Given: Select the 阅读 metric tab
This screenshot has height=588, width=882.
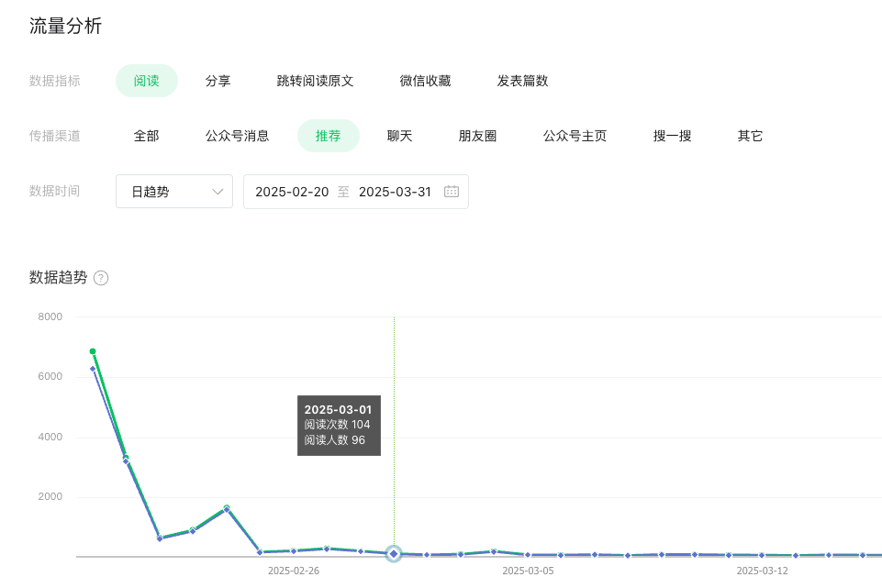Looking at the screenshot, I should [147, 81].
